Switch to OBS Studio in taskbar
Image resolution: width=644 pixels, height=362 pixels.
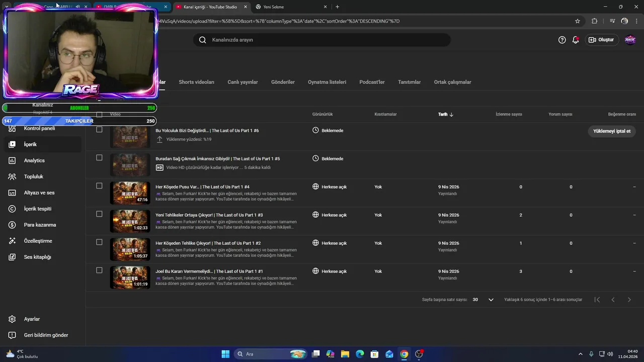click(419, 354)
